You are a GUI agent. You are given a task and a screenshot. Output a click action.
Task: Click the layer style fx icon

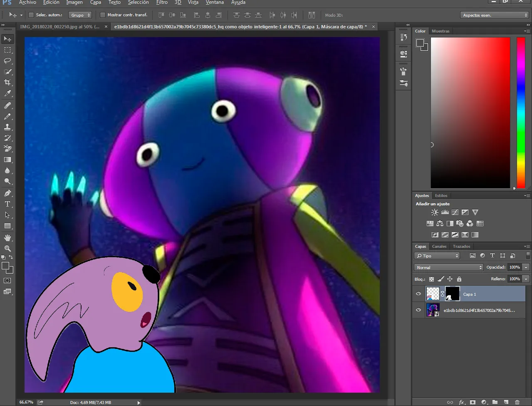[461, 402]
